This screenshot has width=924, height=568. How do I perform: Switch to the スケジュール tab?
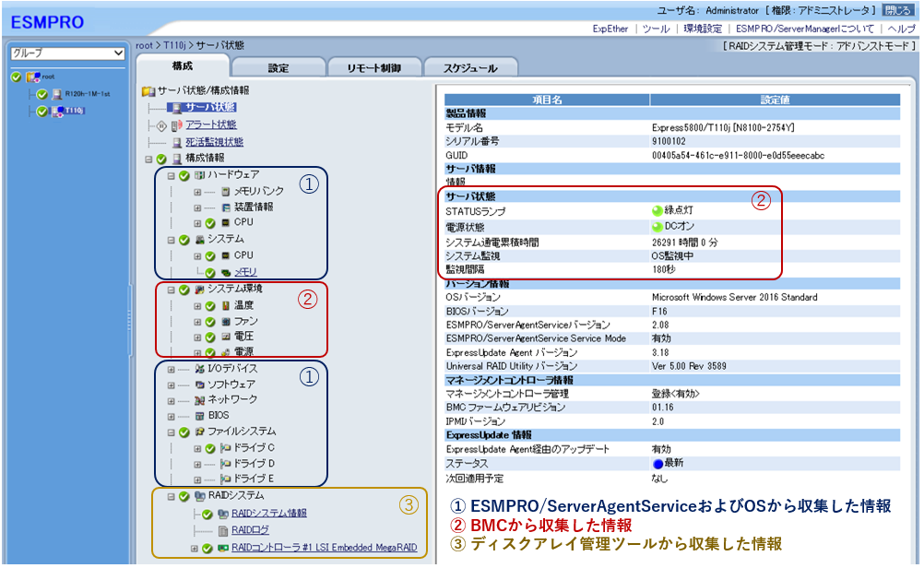click(x=470, y=67)
